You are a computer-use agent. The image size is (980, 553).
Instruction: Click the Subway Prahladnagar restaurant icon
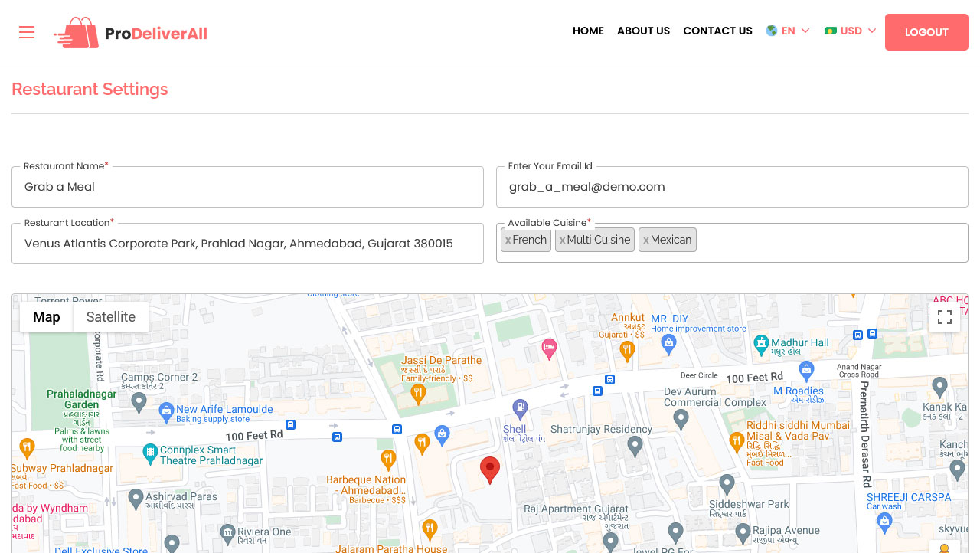point(27,447)
